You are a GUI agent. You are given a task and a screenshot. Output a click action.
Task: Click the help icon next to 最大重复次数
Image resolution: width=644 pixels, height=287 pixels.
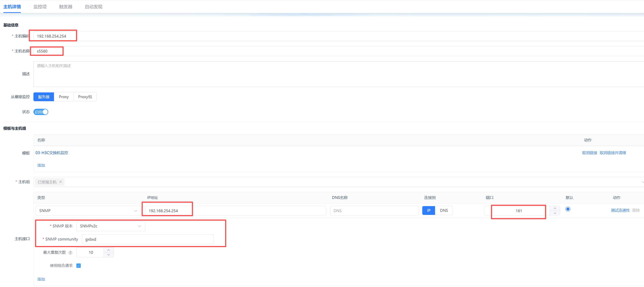[x=70, y=252]
